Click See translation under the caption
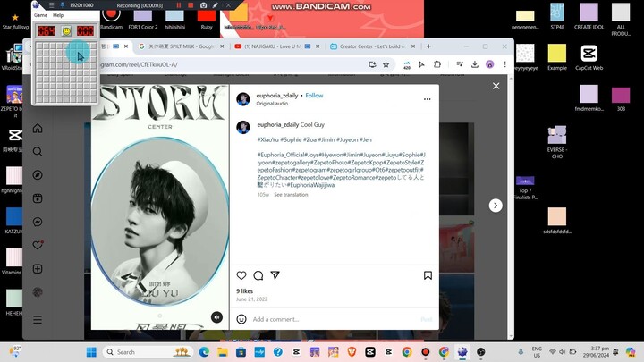644x362 pixels. pos(291,195)
